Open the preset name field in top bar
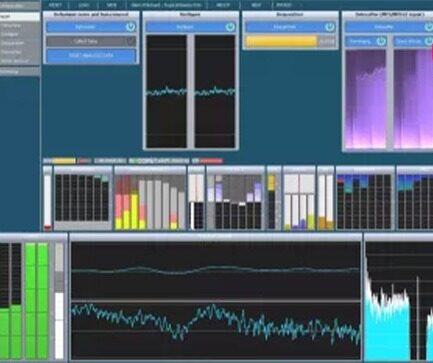The height and width of the screenshot is (363, 433). click(x=166, y=5)
